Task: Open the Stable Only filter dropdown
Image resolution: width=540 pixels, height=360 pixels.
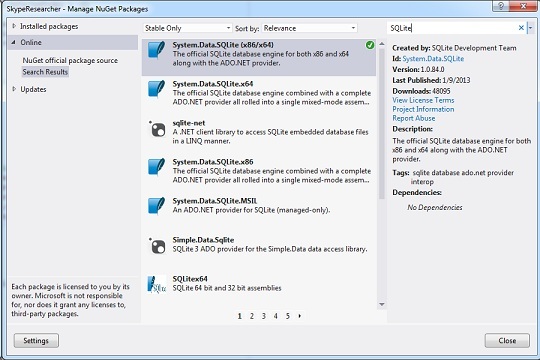Action: click(x=187, y=28)
